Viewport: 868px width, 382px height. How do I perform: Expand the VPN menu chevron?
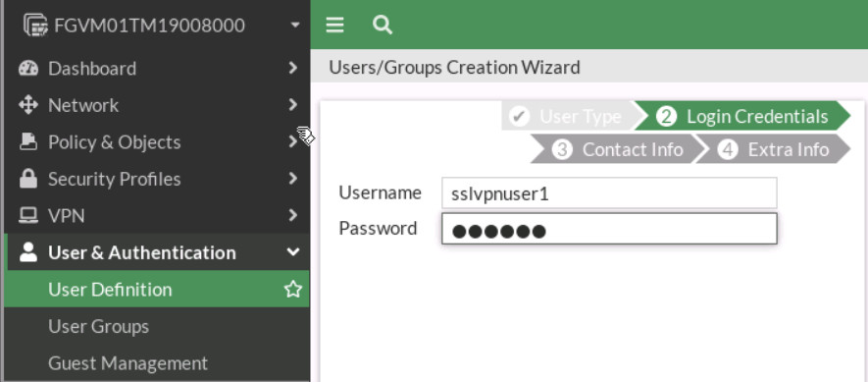[x=293, y=215]
